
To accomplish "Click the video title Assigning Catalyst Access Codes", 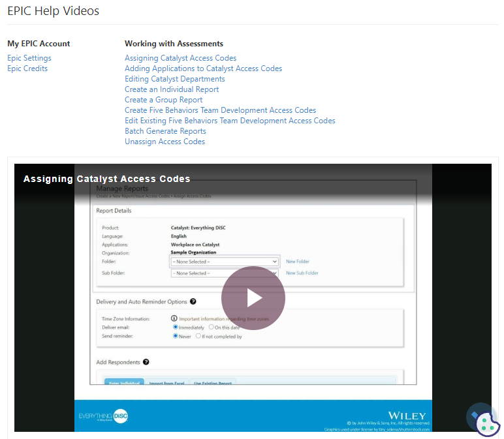I will click(106, 179).
